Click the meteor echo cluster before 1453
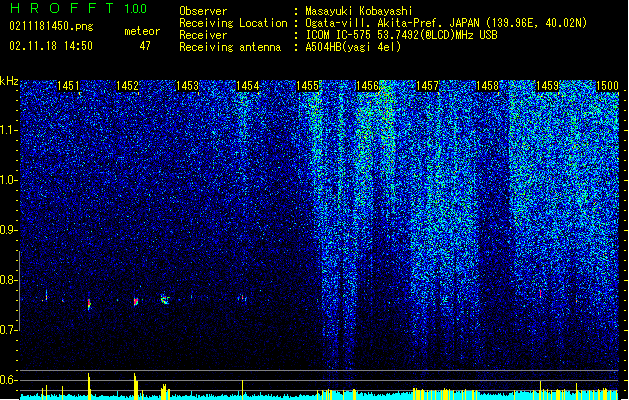629x400 pixels. coord(165,299)
